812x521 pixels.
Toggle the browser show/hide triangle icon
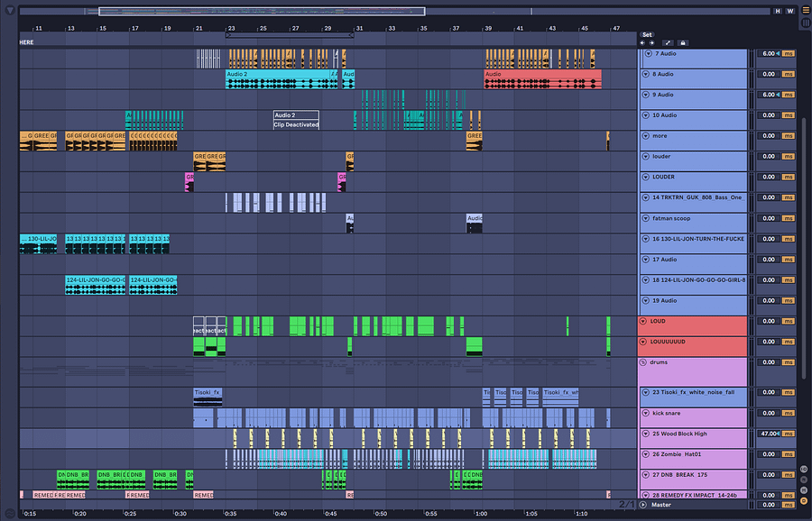click(x=9, y=10)
